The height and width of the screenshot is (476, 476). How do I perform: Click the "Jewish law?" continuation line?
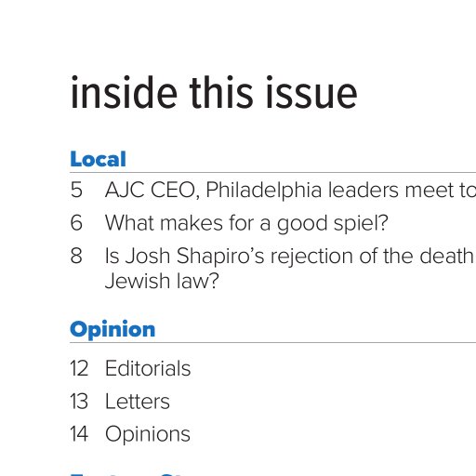click(x=162, y=281)
